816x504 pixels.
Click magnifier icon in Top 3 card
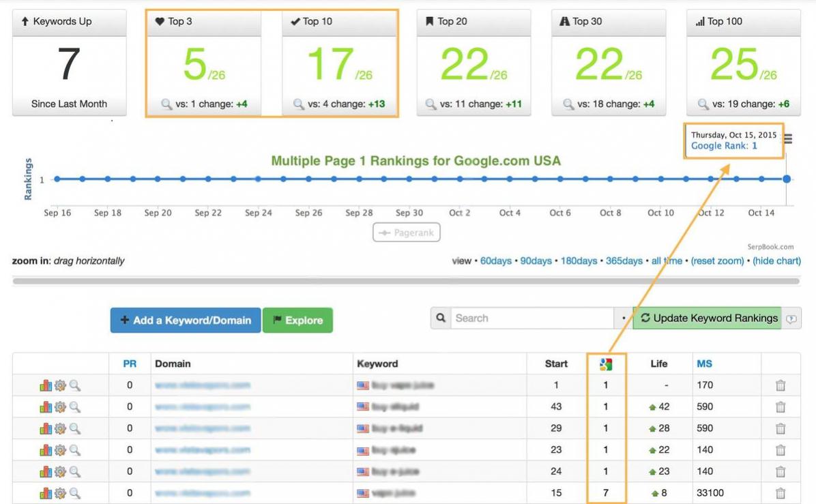(x=166, y=104)
